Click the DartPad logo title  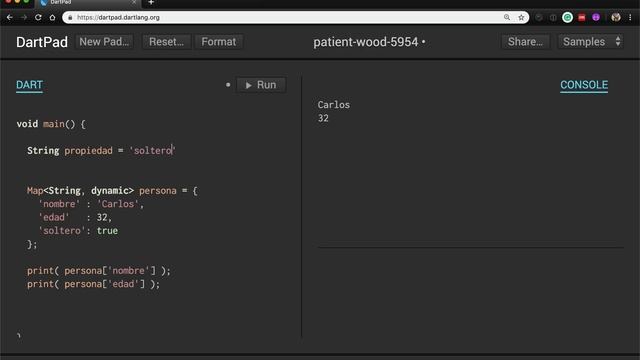click(42, 42)
